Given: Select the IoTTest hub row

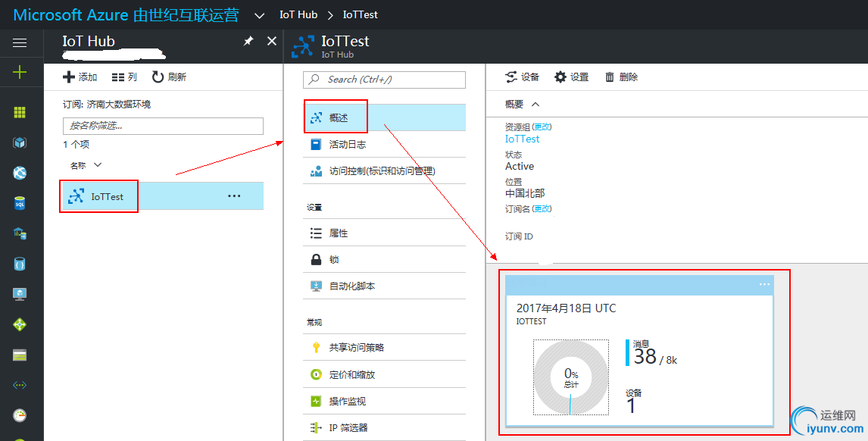Looking at the screenshot, I should coord(161,196).
